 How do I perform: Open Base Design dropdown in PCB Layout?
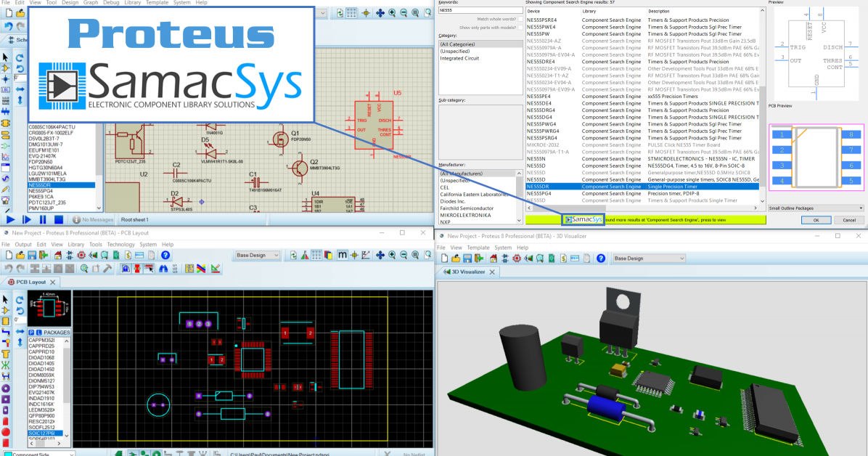[258, 256]
